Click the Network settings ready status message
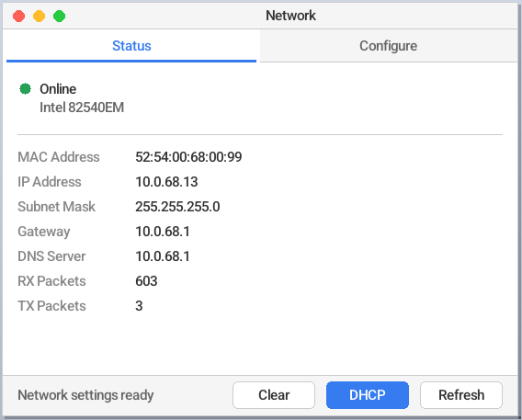 pos(85,395)
